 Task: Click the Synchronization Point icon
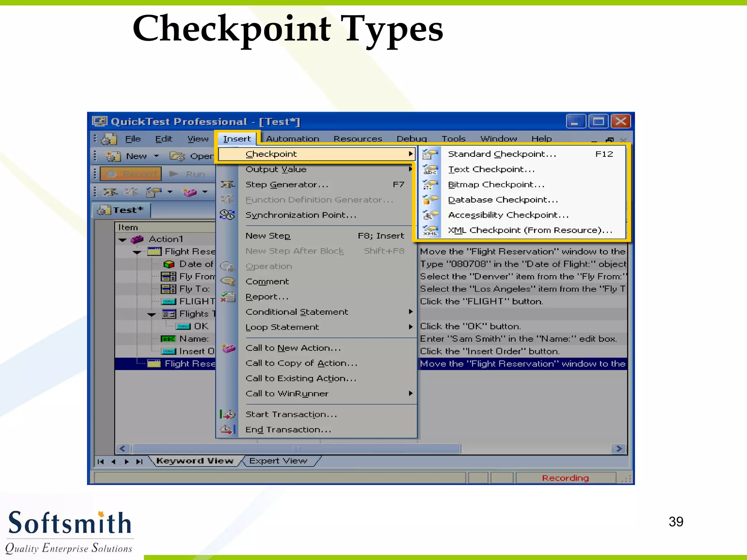coord(227,215)
